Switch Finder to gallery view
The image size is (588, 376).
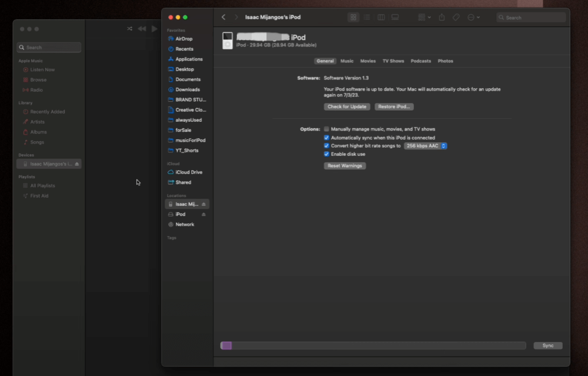point(395,18)
